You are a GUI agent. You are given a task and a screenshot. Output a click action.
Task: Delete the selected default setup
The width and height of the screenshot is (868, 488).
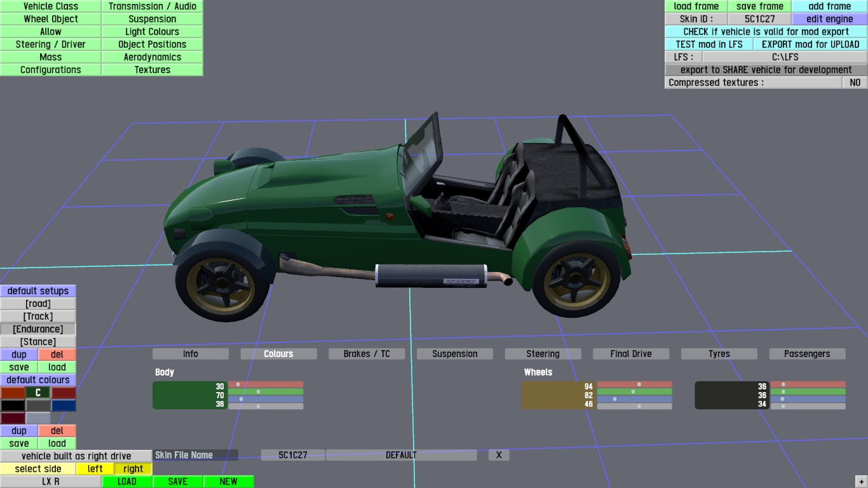[x=57, y=355]
